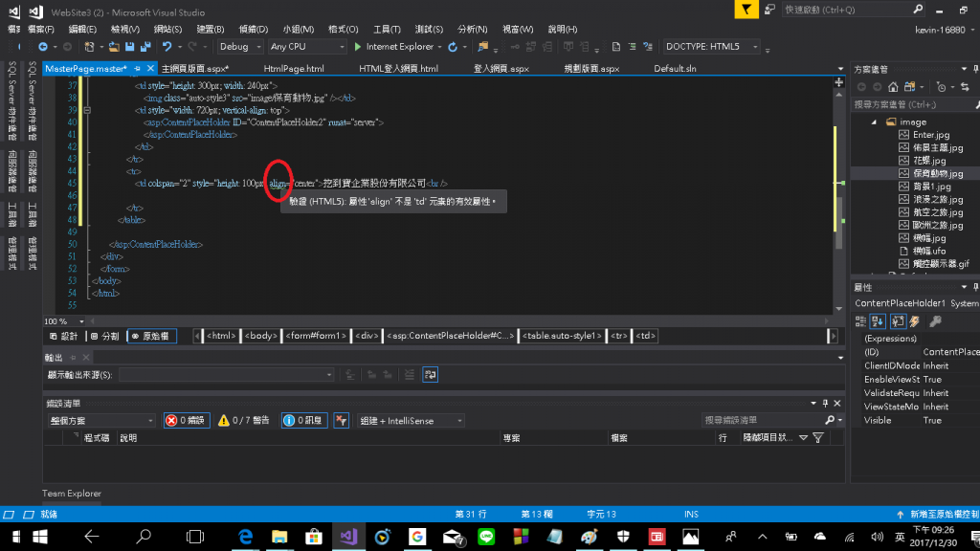Click Alphabetical sort icon in Properties panel
Viewport: 980px width, 551px height.
point(878,321)
